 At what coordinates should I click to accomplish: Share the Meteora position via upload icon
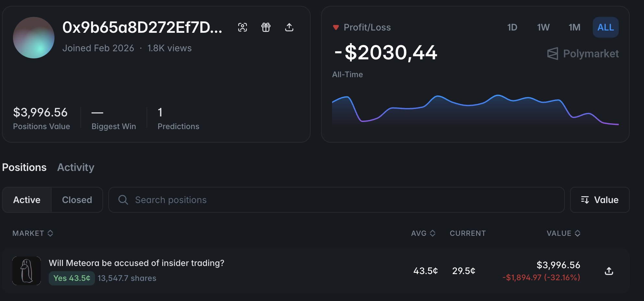coord(609,271)
